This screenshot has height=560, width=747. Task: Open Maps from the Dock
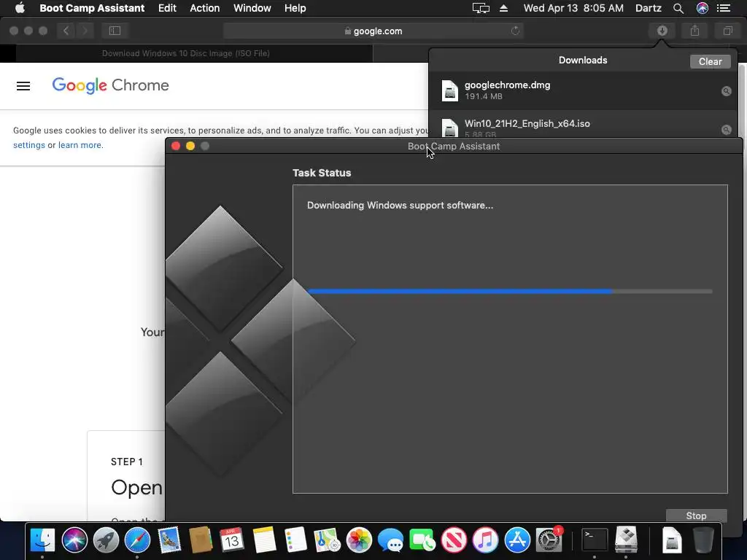(327, 540)
